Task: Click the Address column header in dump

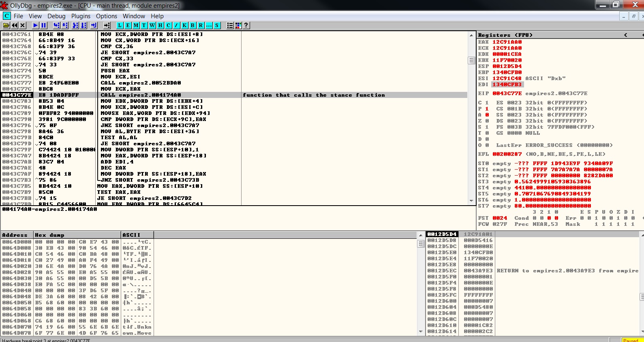Action: [x=16, y=235]
